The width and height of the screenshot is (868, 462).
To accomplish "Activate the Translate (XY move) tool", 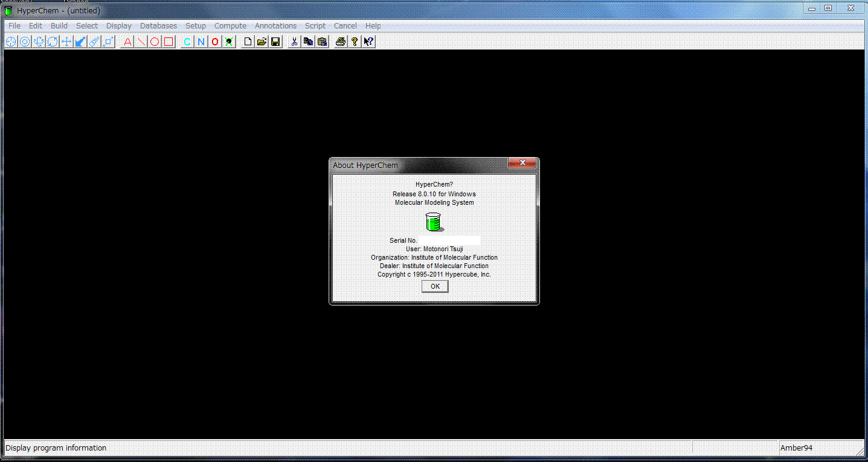I will pyautogui.click(x=66, y=42).
